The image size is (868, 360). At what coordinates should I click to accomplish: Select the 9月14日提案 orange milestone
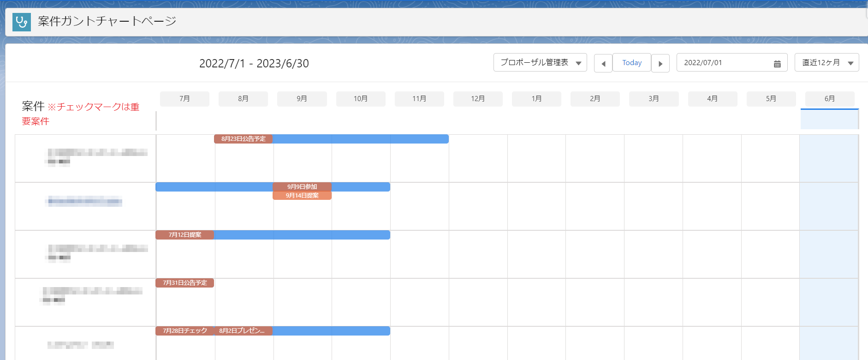pyautogui.click(x=302, y=196)
